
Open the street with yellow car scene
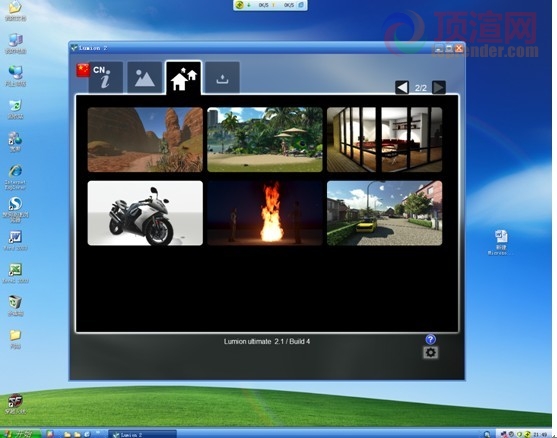(x=385, y=213)
